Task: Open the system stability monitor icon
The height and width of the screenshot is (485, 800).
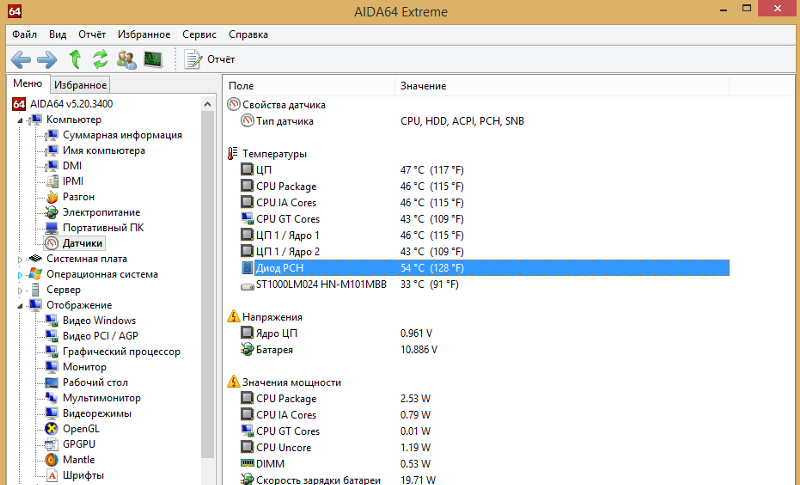Action: (x=153, y=60)
